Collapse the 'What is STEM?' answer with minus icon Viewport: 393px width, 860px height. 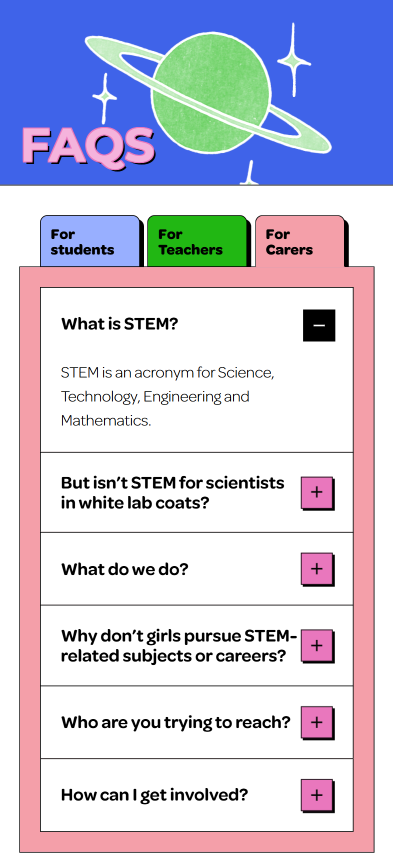[319, 325]
